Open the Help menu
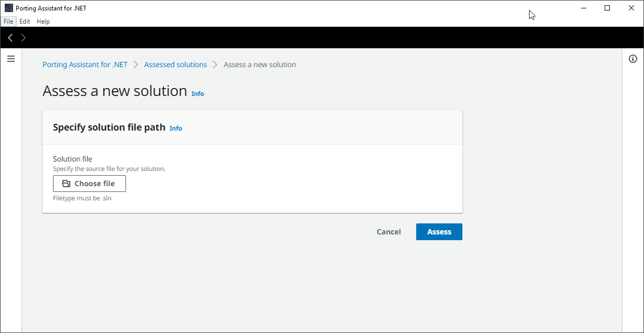 [43, 21]
